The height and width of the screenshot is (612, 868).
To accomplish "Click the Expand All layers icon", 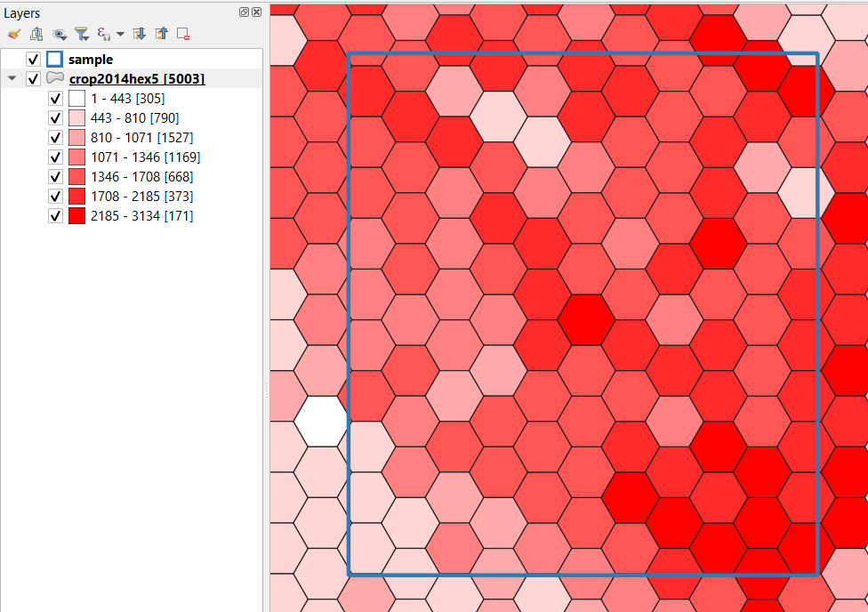I will click(140, 34).
